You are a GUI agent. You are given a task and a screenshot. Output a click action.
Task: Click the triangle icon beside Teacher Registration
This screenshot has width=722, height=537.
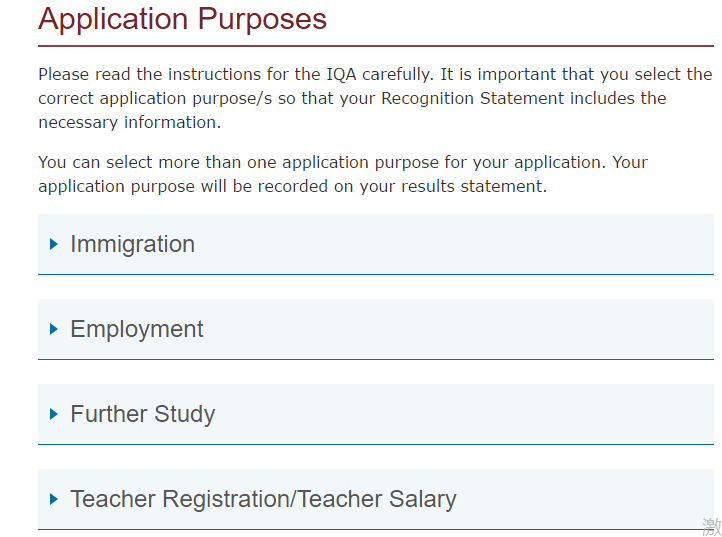[x=54, y=499]
